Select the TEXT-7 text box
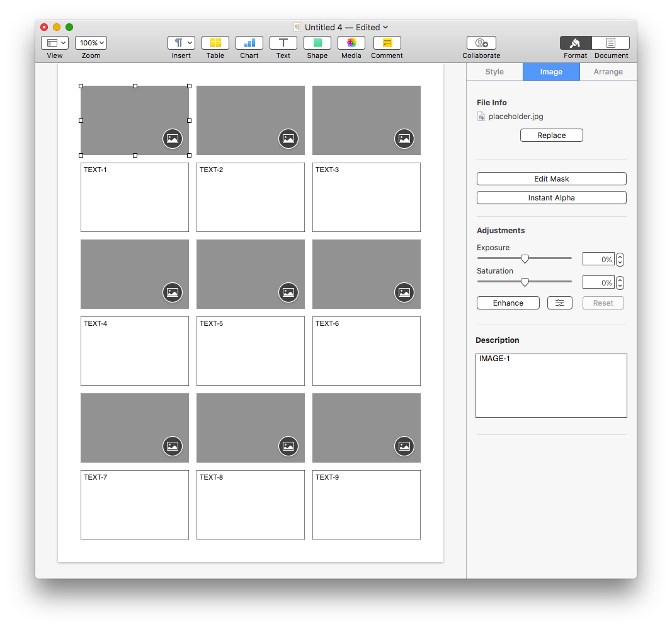672x629 pixels. tap(135, 505)
